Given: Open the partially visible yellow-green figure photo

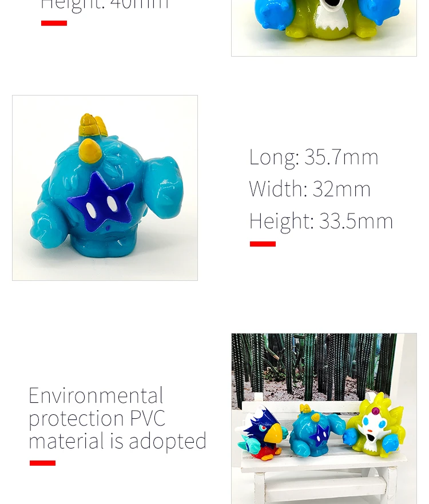Looking at the screenshot, I should click(324, 28).
